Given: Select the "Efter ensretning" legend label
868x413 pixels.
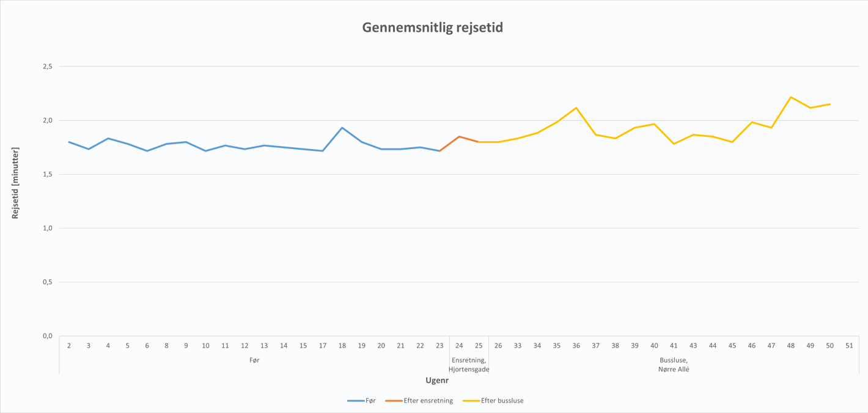Looking at the screenshot, I should coord(428,401).
